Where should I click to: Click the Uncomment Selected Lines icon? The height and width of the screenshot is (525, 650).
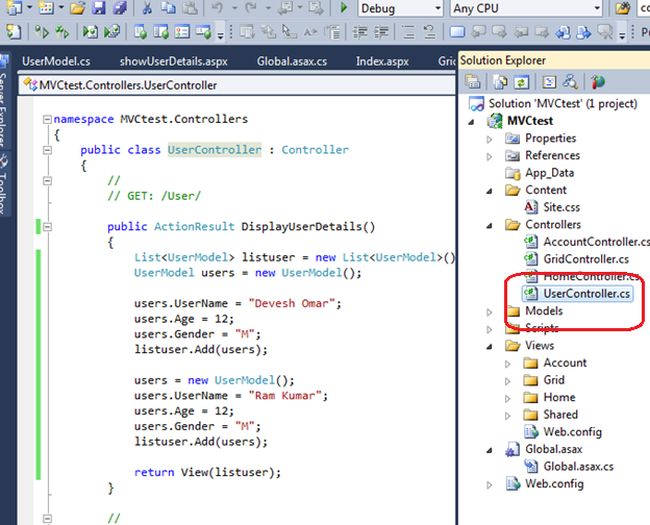(x=429, y=32)
